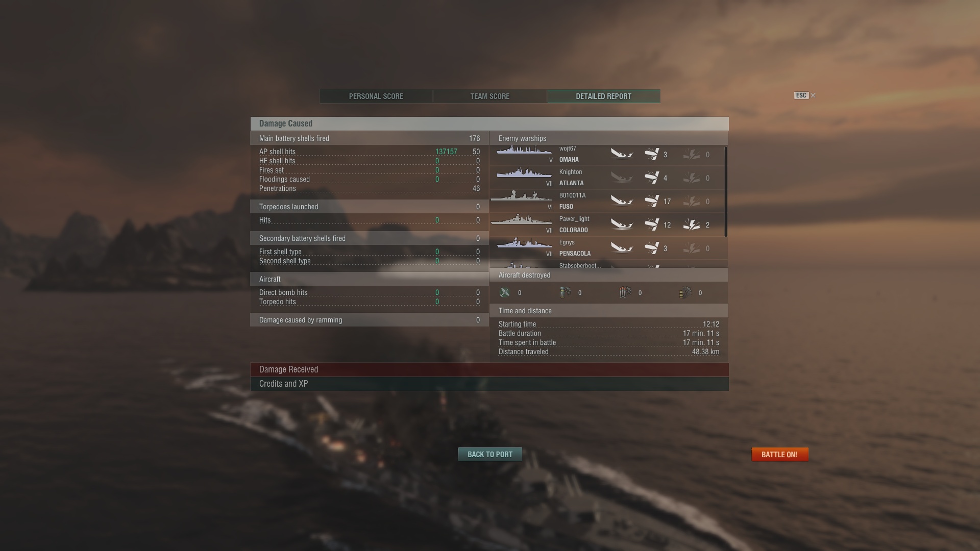Click the dive bomber destroyed icon
Screen dimensions: 980x551
[565, 292]
